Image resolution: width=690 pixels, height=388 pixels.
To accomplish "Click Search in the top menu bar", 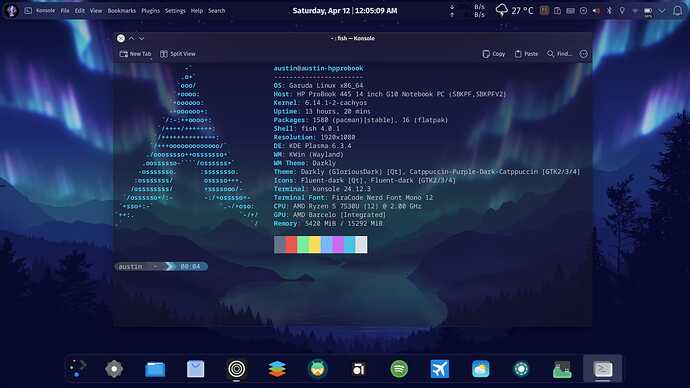I will point(217,11).
